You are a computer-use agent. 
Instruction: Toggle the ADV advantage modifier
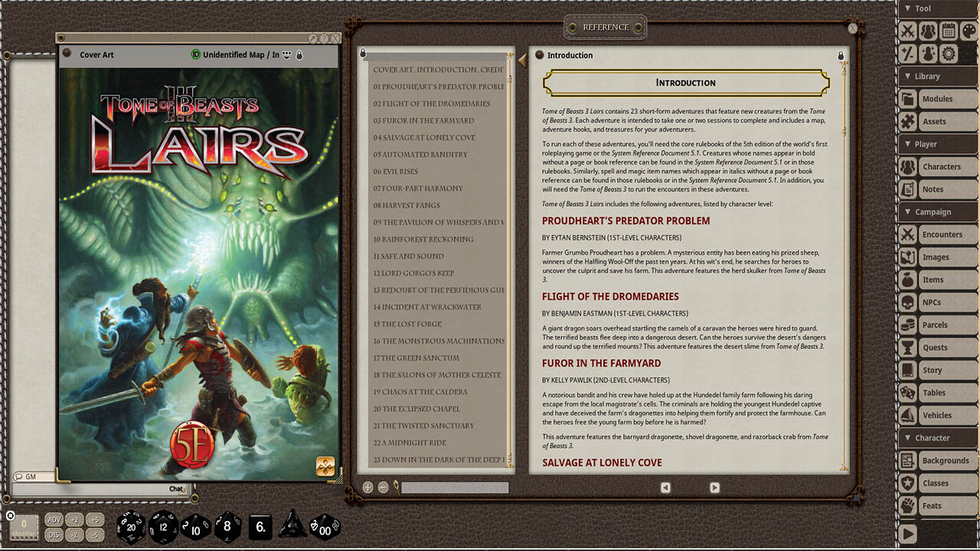tap(54, 519)
